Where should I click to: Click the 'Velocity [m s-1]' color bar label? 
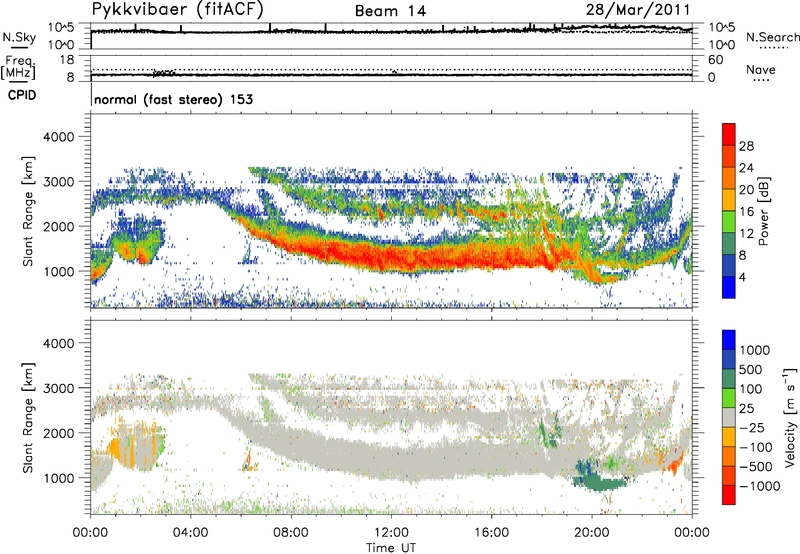(x=790, y=416)
